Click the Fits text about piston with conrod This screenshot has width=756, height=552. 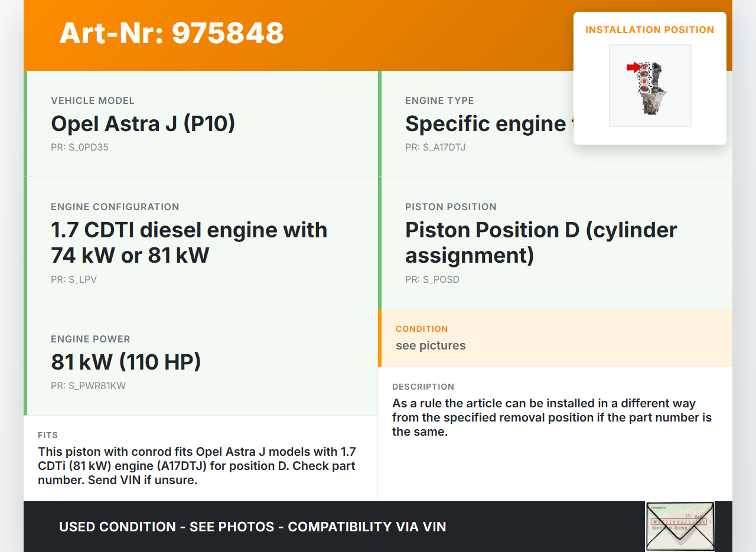tap(197, 466)
